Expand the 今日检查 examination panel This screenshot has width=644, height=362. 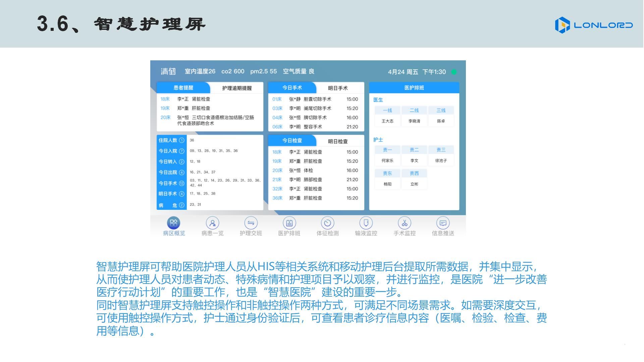pyautogui.click(x=291, y=140)
